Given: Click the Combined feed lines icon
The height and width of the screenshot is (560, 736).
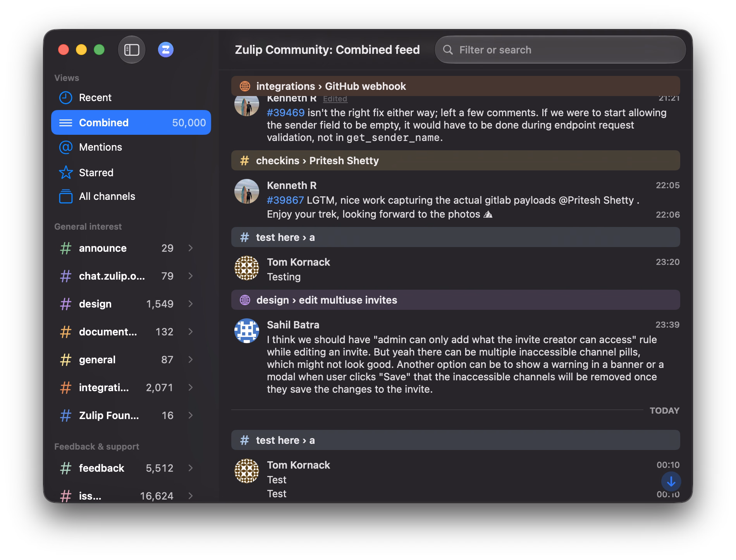Looking at the screenshot, I should click(x=65, y=123).
